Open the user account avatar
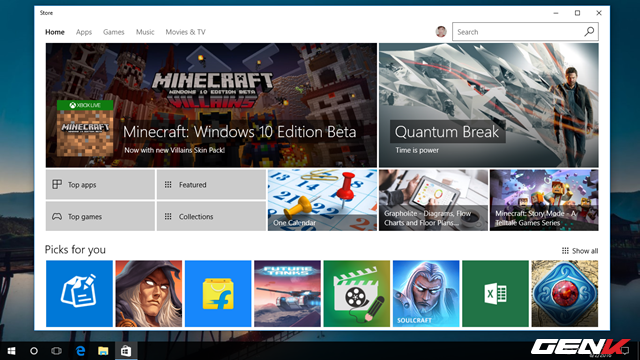Screen dimensions: 640x360 (441, 31)
